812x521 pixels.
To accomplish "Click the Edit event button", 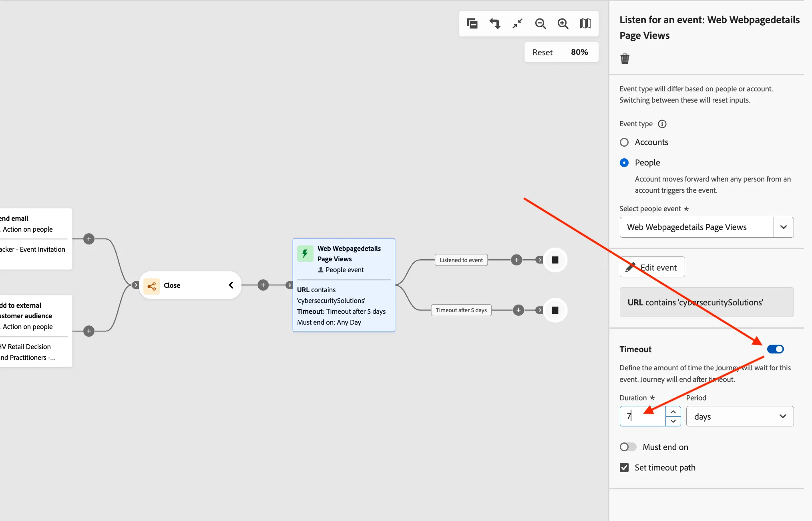I will point(652,267).
